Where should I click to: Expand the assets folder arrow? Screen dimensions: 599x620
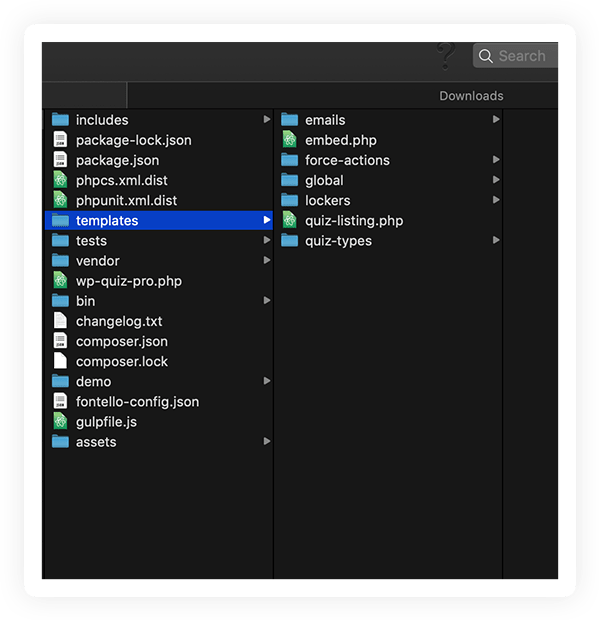click(x=267, y=441)
